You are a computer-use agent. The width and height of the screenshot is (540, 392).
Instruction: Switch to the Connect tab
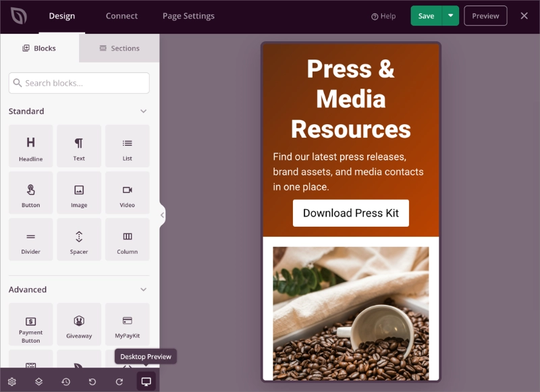tap(122, 16)
